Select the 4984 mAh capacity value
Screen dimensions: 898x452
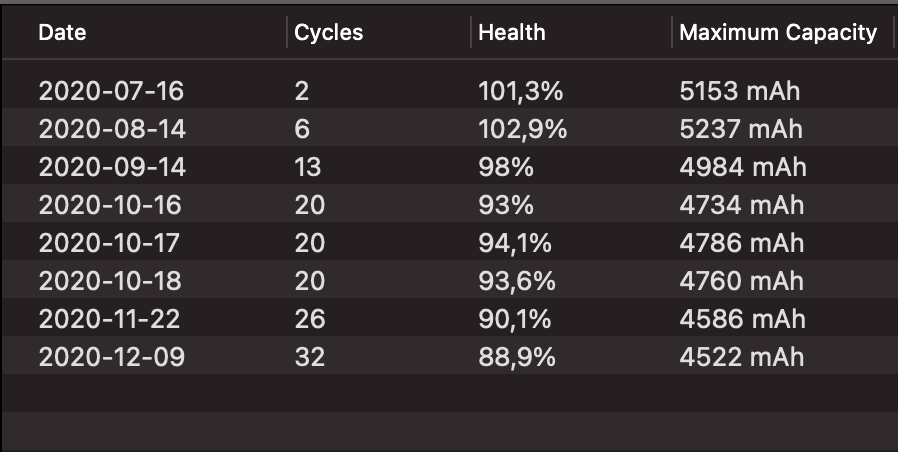tap(742, 167)
